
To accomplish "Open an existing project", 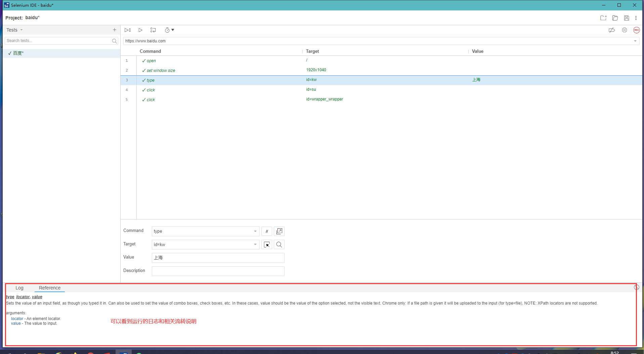I will 615,18.
